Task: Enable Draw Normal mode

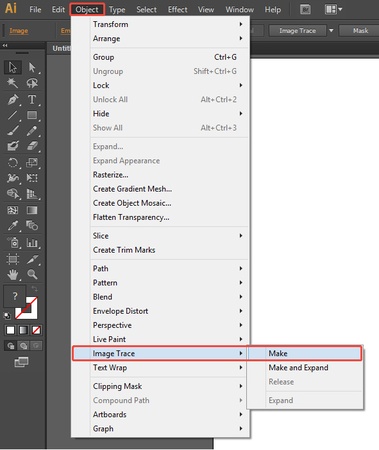Action: pyautogui.click(x=10, y=346)
